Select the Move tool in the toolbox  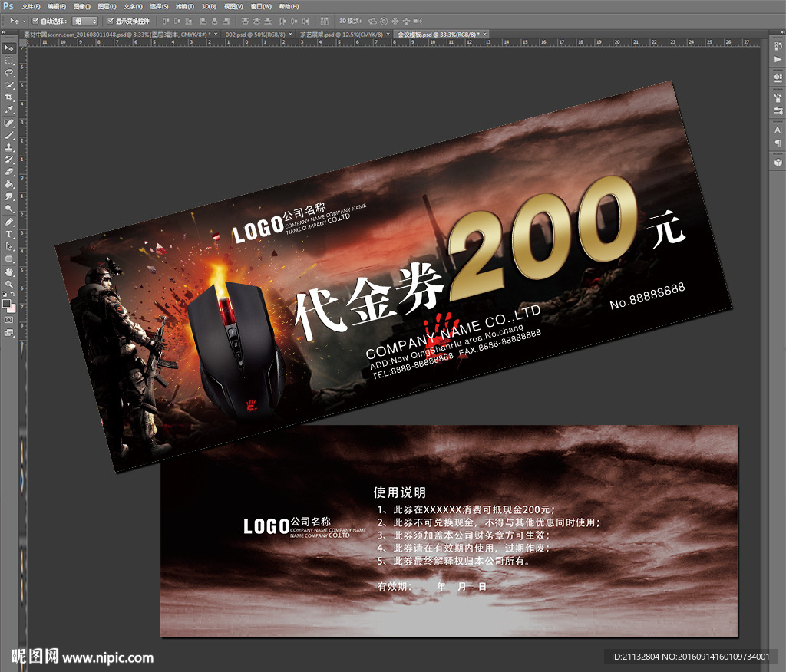pyautogui.click(x=9, y=48)
